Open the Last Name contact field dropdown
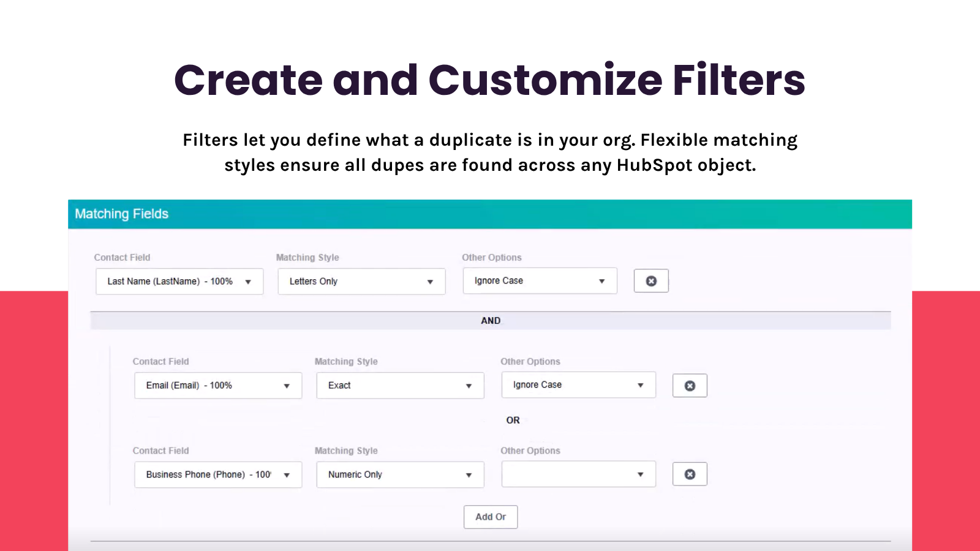This screenshot has width=980, height=551. point(179,282)
